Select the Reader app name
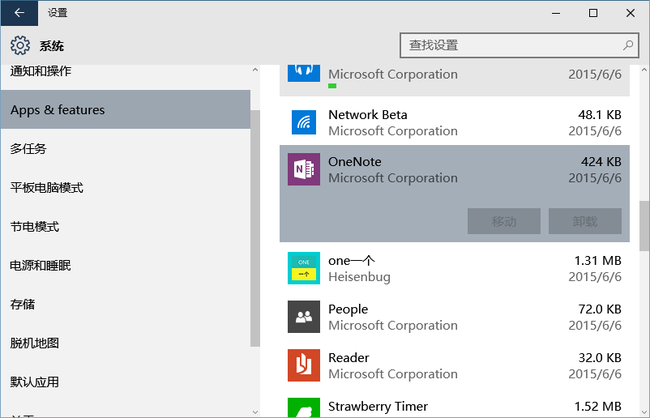650x418 pixels. coord(349,357)
